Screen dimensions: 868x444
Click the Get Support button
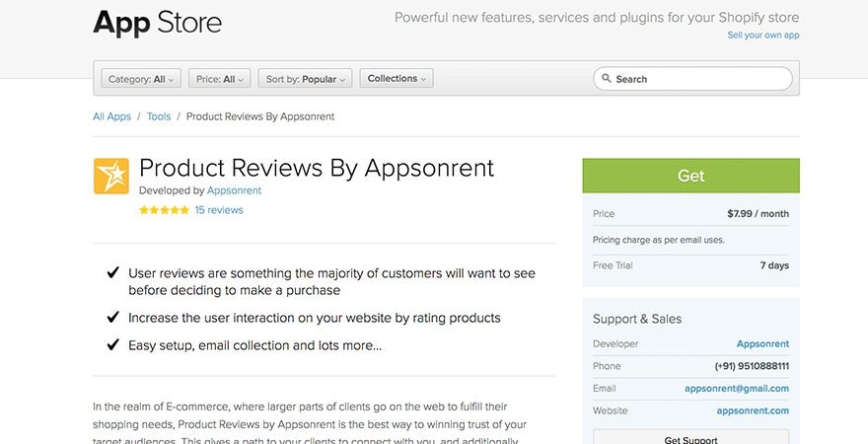click(690, 439)
